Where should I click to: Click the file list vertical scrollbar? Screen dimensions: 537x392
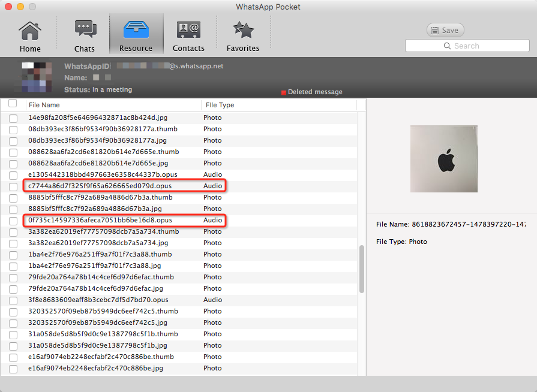click(362, 269)
